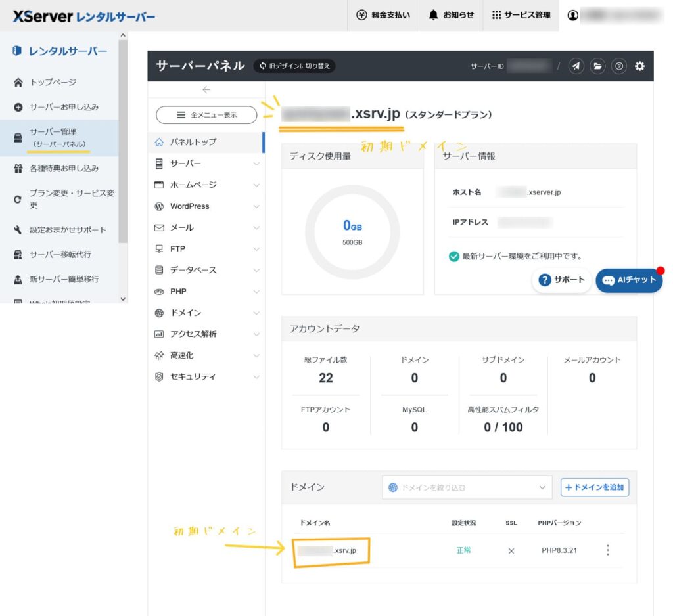Viewport: 673px width, 616px height.
Task: Open the AIチャット chat button
Action: [x=629, y=280]
